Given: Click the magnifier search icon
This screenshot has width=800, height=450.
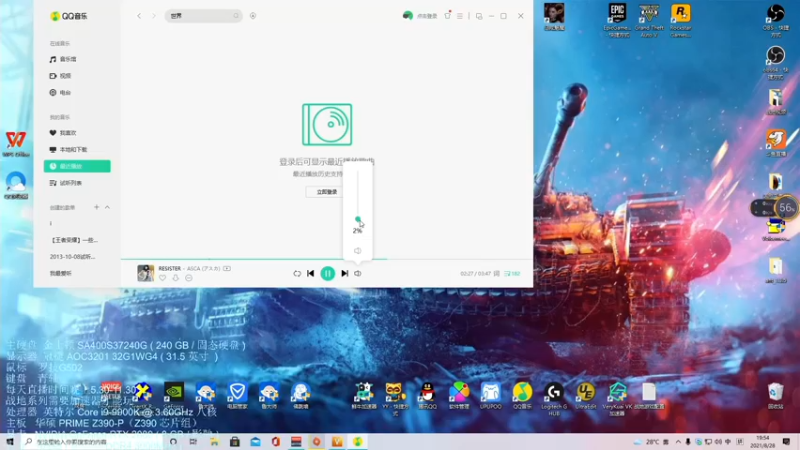Looking at the screenshot, I should point(236,16).
